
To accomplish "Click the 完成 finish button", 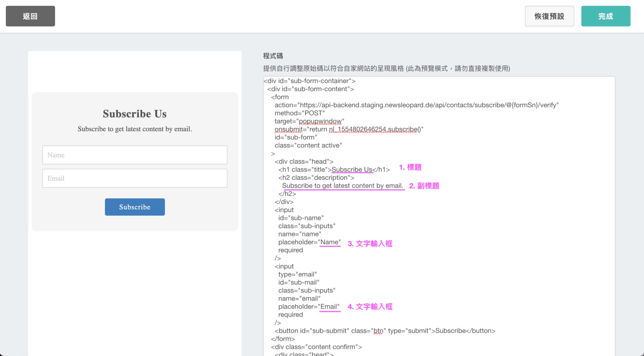I will (x=606, y=16).
